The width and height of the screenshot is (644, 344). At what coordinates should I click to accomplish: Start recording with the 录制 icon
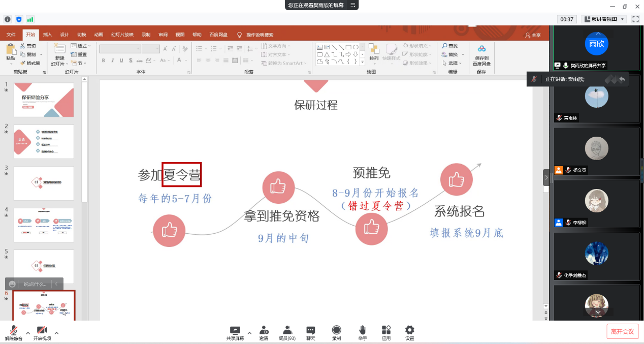tap(336, 331)
